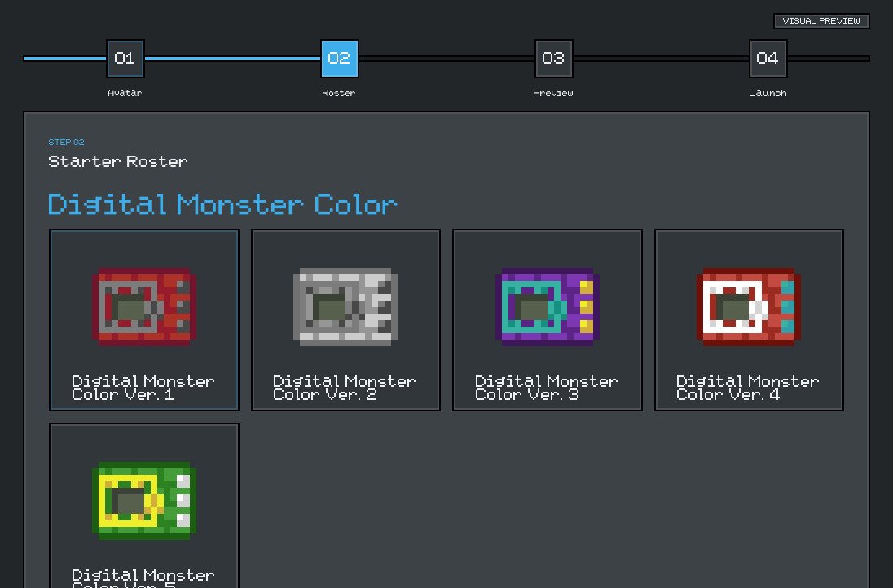Open step 04 marker

(768, 58)
